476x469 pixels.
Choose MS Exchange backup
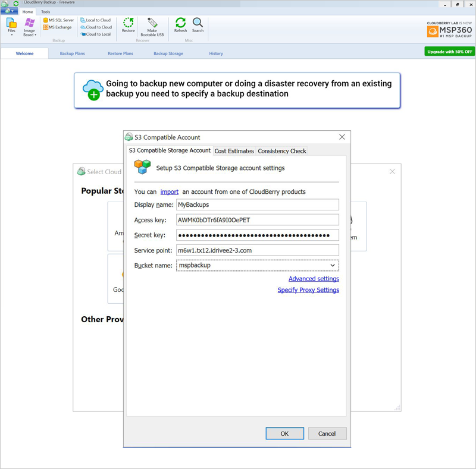coord(57,27)
